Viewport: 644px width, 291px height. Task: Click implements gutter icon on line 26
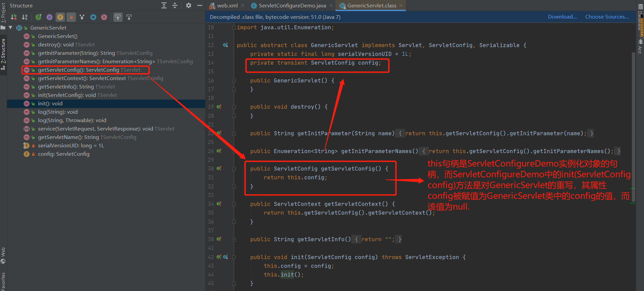[219, 151]
